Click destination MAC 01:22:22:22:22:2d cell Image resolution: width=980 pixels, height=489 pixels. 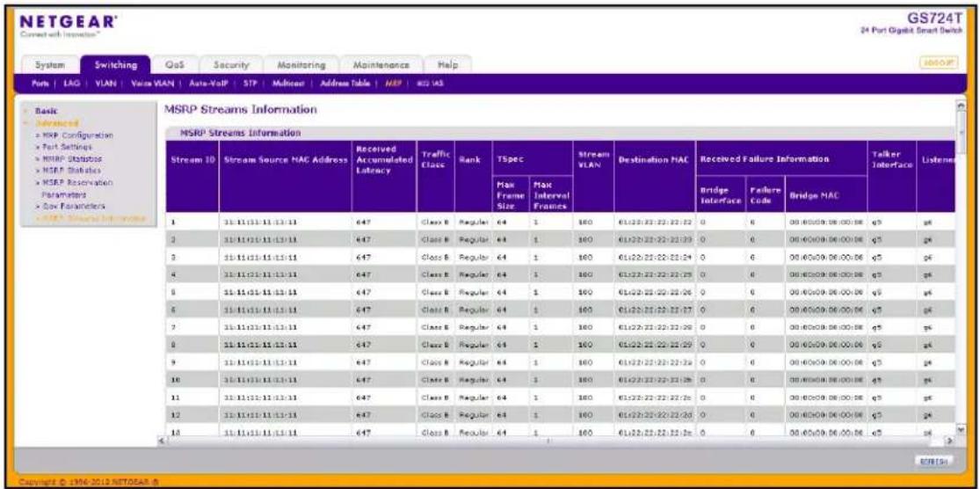655,414
